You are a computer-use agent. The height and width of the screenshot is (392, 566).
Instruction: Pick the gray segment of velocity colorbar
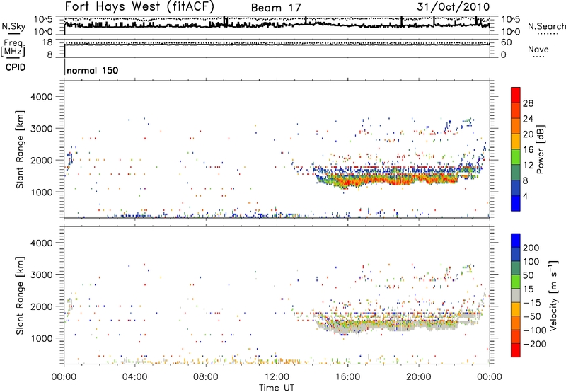pos(516,295)
